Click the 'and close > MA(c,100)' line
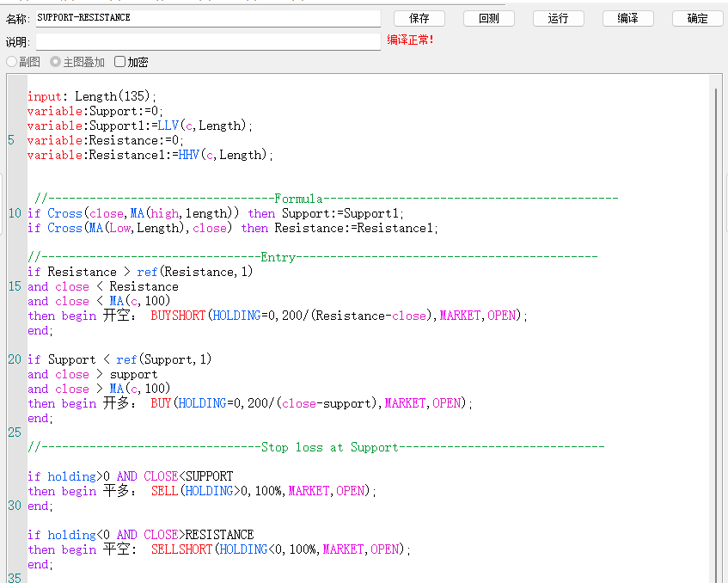This screenshot has height=583, width=728. pos(99,389)
